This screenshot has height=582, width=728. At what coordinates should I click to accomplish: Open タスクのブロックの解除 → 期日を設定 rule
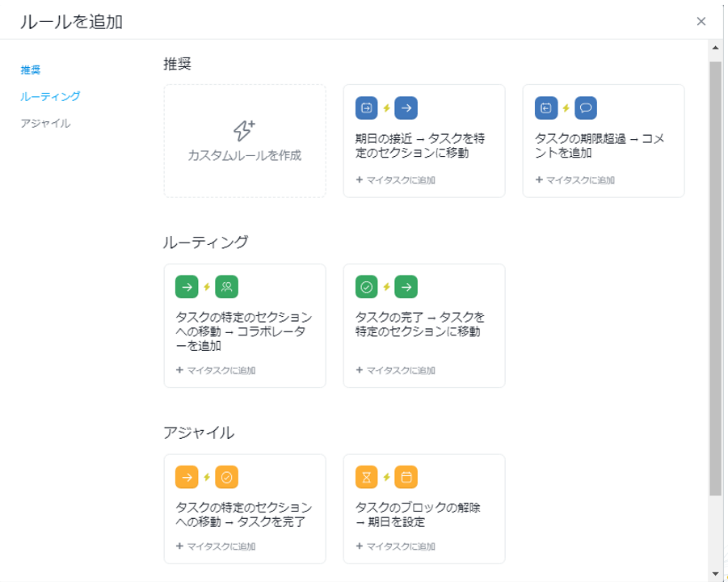(424, 509)
